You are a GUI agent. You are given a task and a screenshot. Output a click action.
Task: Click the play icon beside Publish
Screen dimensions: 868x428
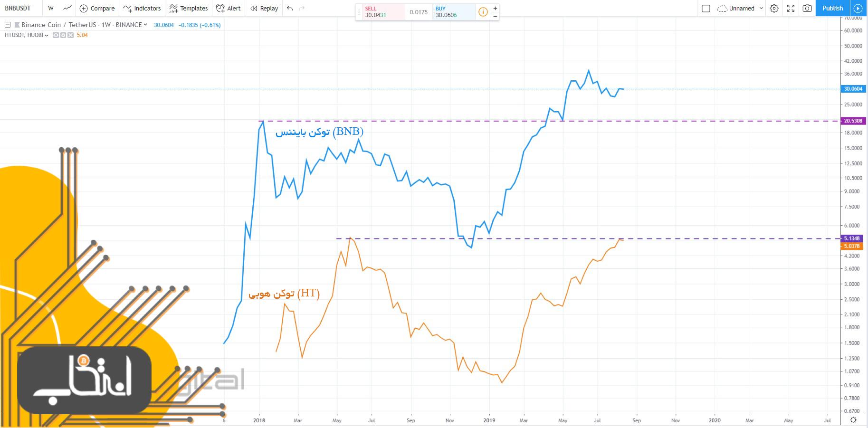(x=857, y=8)
